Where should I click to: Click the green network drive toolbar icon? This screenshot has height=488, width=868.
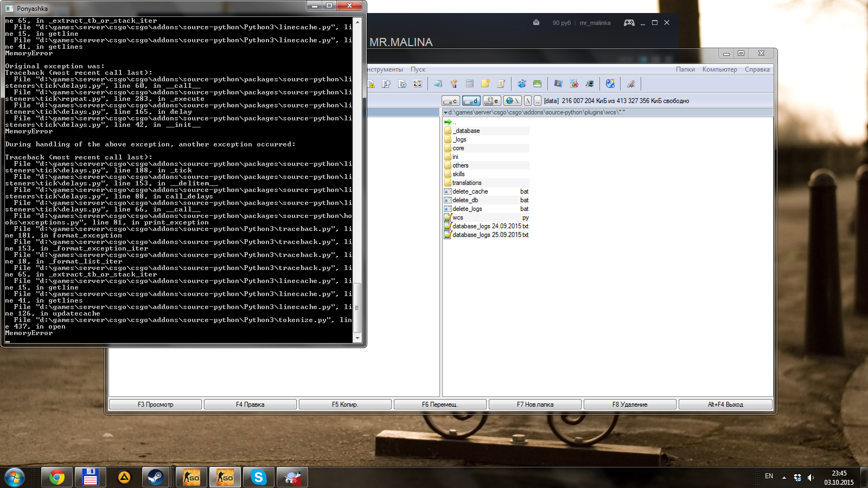tap(537, 84)
